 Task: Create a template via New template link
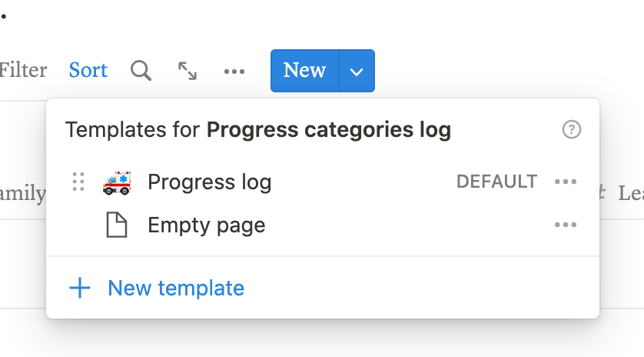[176, 289]
